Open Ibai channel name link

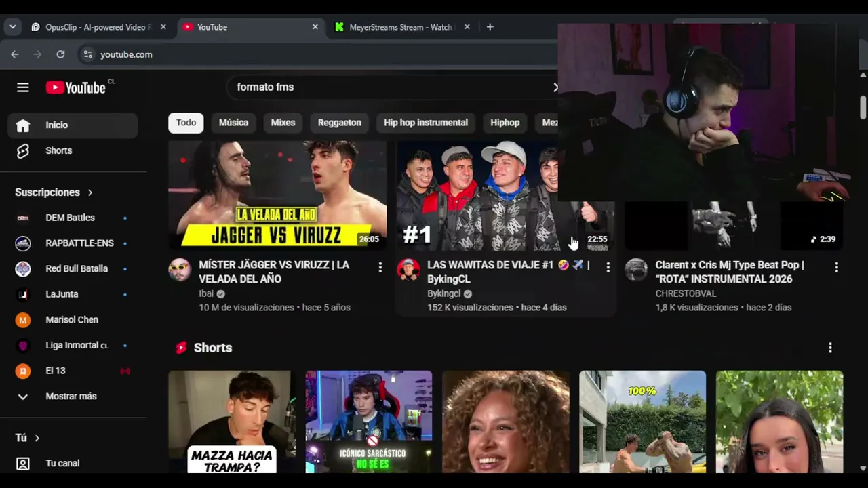click(206, 293)
